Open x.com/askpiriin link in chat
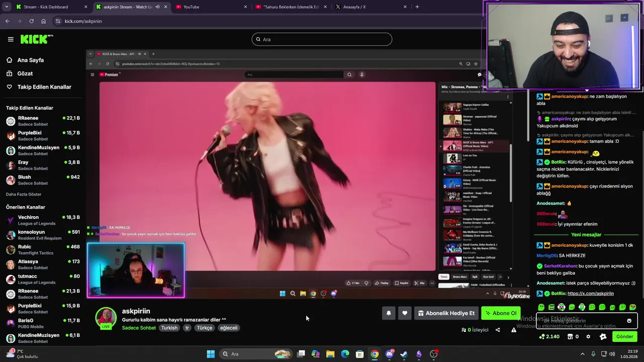Image resolution: width=644 pixels, height=362 pixels. click(590, 294)
